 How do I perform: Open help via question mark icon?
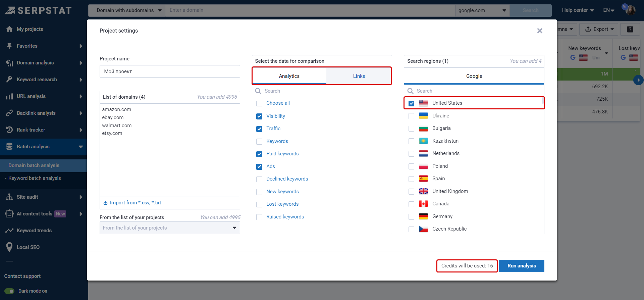(x=630, y=29)
